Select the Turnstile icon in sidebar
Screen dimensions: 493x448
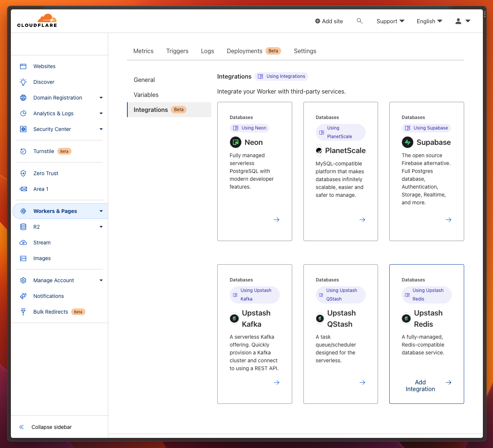pos(23,151)
